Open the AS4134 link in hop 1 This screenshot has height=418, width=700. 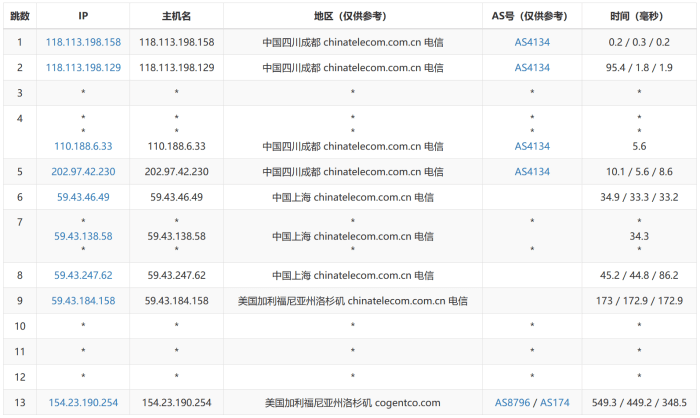532,42
